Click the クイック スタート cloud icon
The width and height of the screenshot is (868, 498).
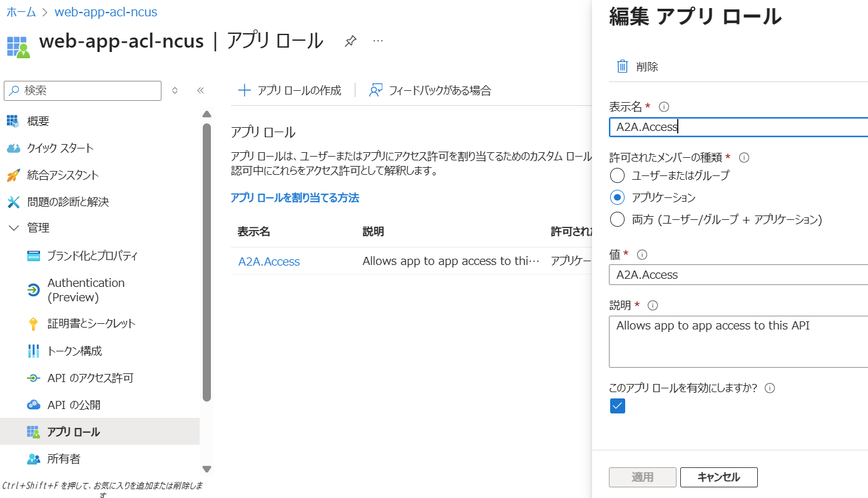14,148
